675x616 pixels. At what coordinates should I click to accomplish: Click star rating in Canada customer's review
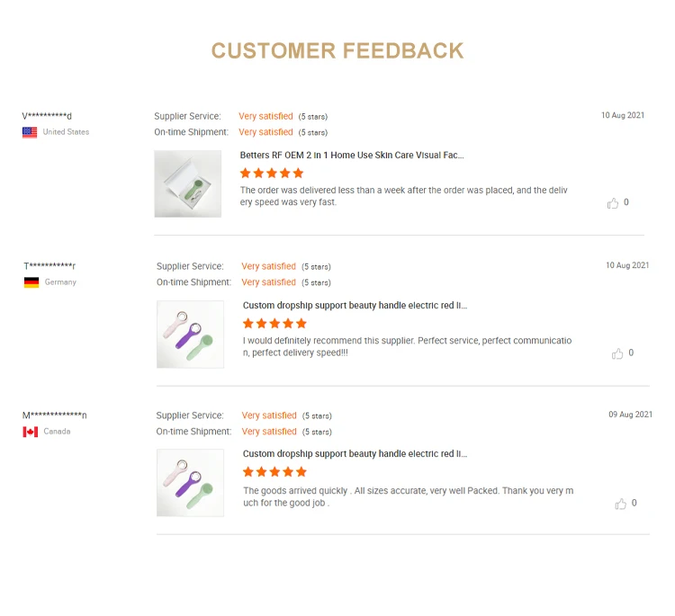[274, 471]
